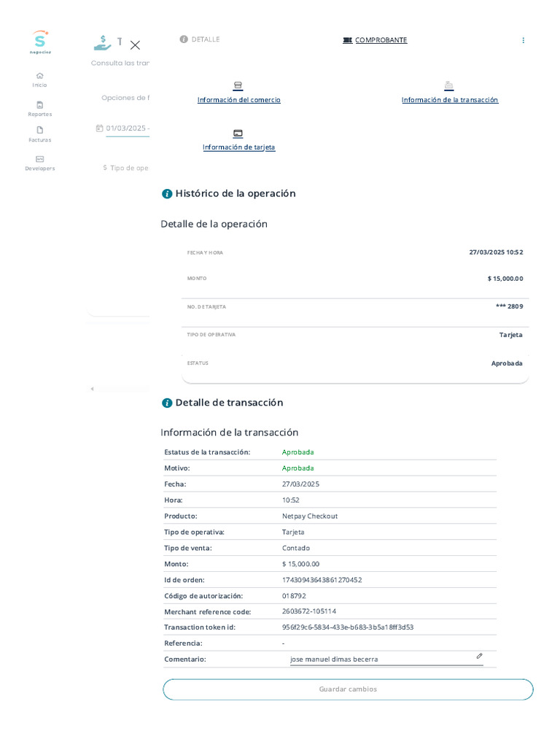
Task: Select authorization code 018792
Action: click(x=294, y=596)
